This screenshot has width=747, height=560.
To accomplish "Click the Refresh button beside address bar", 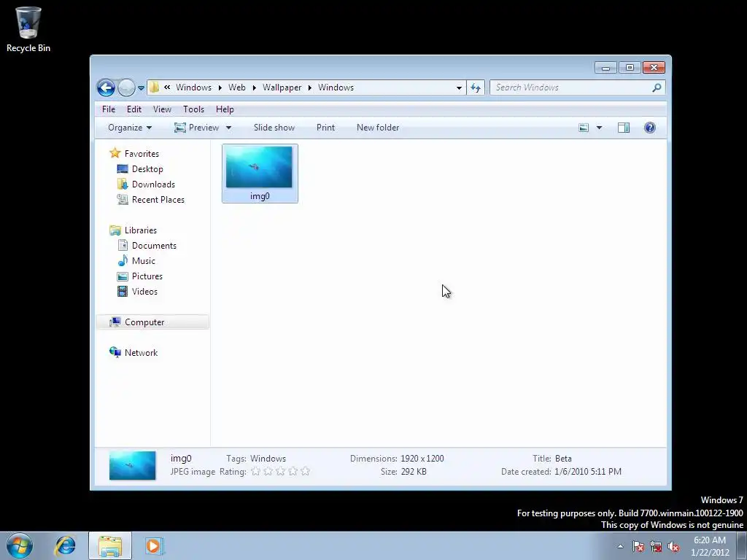I will [x=476, y=87].
